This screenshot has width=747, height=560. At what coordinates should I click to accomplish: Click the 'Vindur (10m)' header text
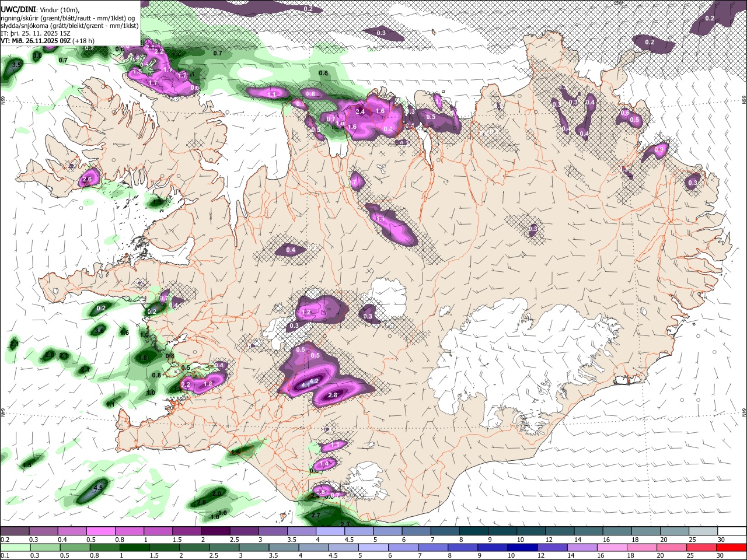coord(58,10)
